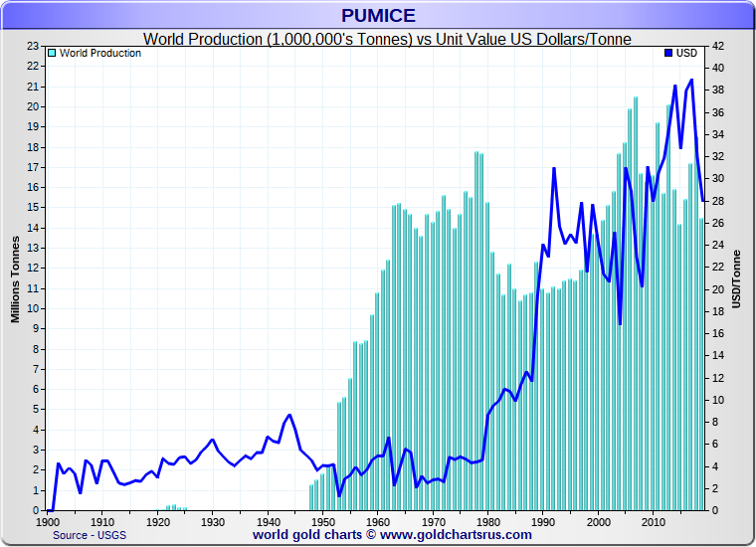
Task: Select the 'USD' legend label
Action: 686,53
